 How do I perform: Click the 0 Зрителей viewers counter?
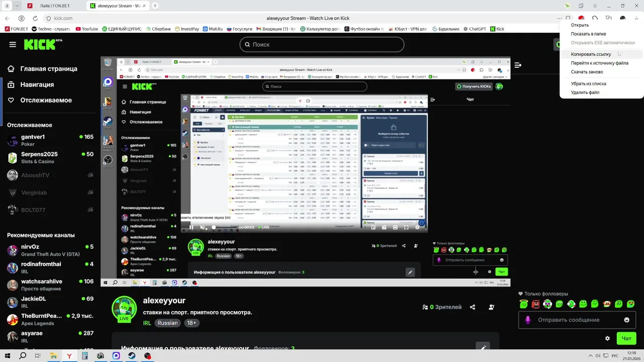[442, 307]
